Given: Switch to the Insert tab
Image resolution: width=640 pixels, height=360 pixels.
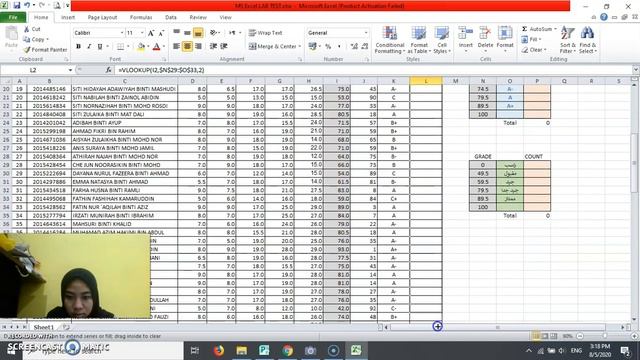Looking at the screenshot, I should pos(68,17).
